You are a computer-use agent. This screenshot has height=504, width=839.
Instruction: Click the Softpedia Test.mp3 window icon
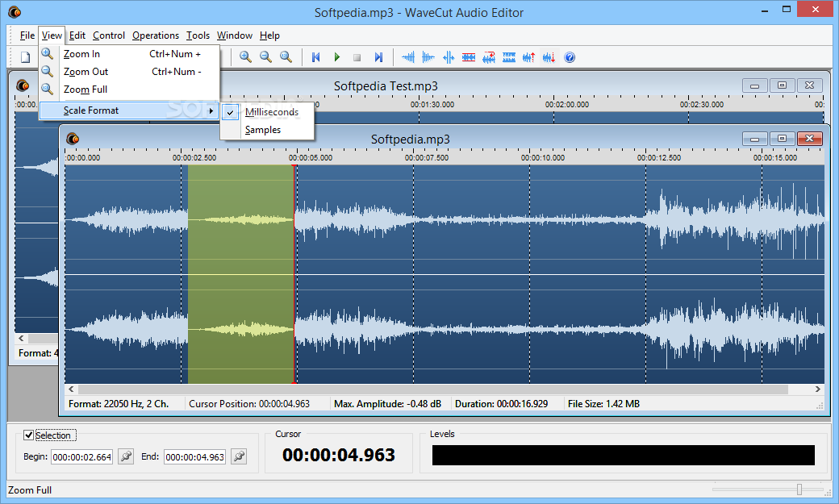pos(23,85)
